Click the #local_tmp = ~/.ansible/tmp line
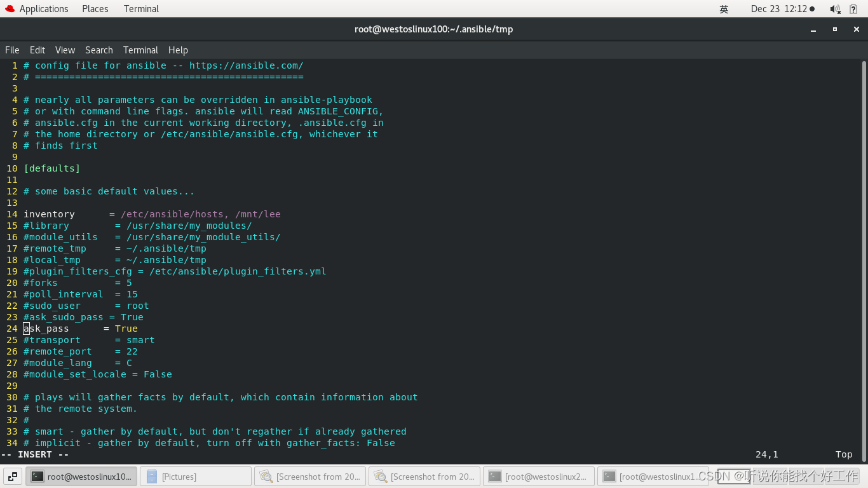 point(115,260)
